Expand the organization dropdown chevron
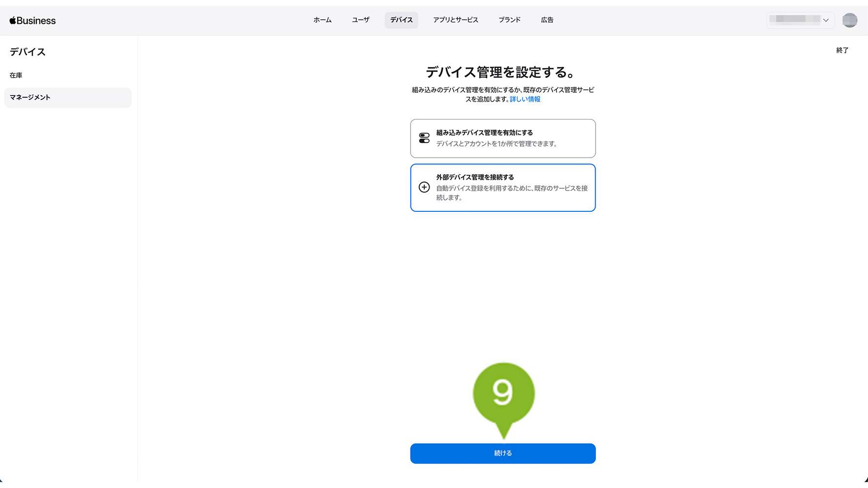The width and height of the screenshot is (868, 488). (x=826, y=20)
